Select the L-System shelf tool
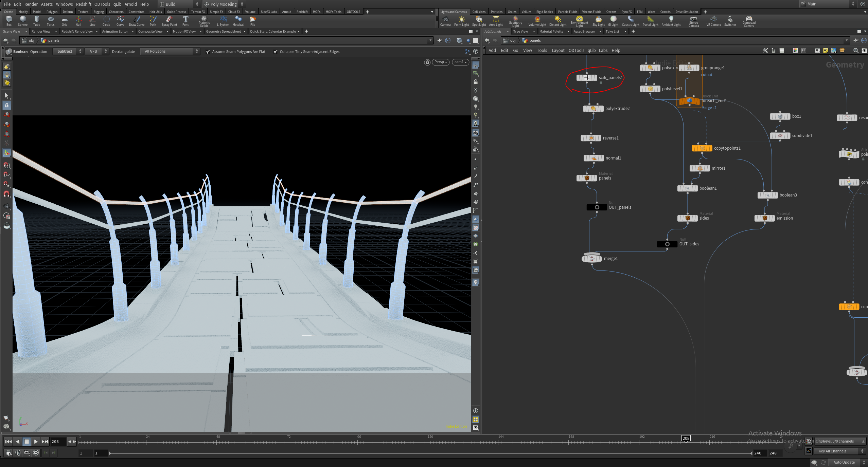 pos(223,21)
